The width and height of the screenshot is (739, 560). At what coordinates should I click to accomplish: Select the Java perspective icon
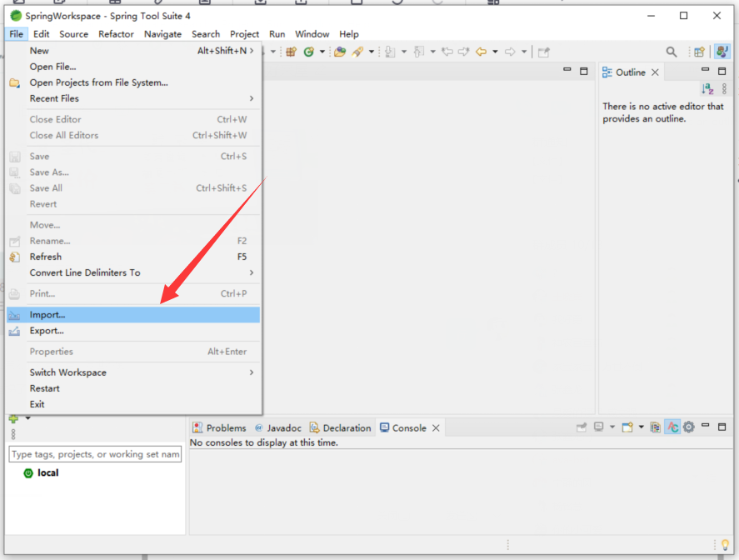pyautogui.click(x=722, y=52)
